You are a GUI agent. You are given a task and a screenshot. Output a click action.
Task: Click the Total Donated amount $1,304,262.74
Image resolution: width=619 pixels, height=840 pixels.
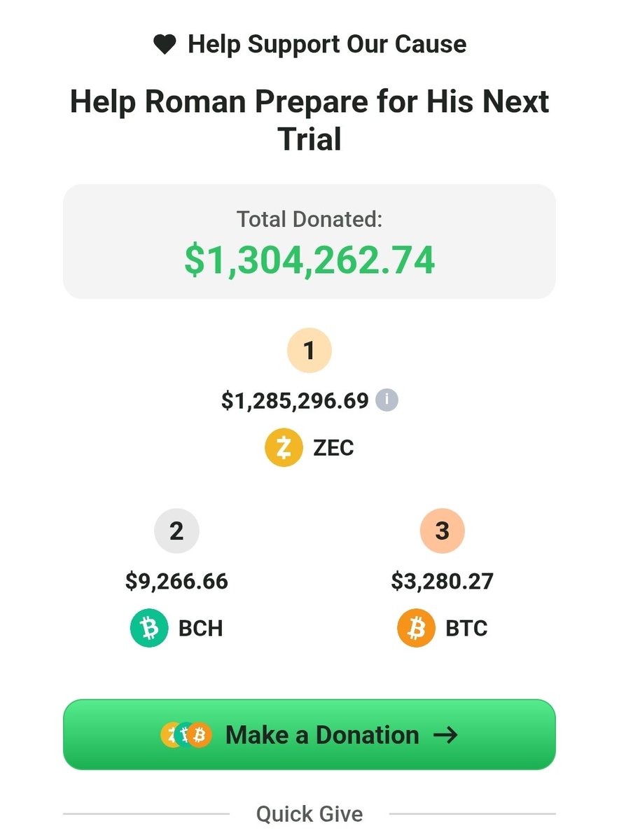pos(309,260)
